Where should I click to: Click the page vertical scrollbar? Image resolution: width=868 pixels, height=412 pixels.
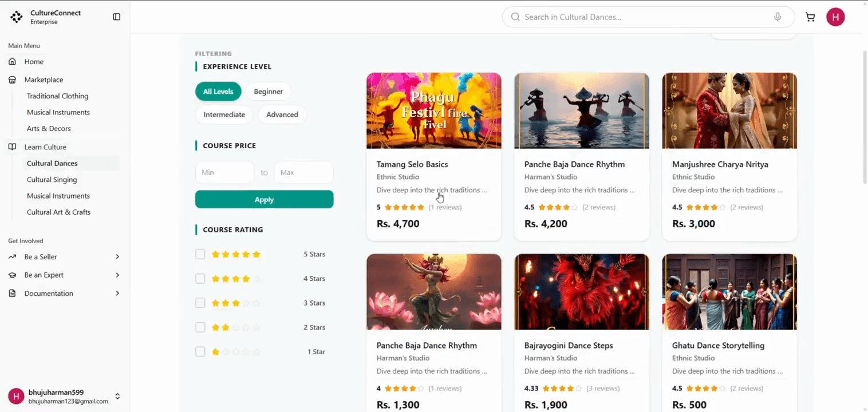coord(865,117)
